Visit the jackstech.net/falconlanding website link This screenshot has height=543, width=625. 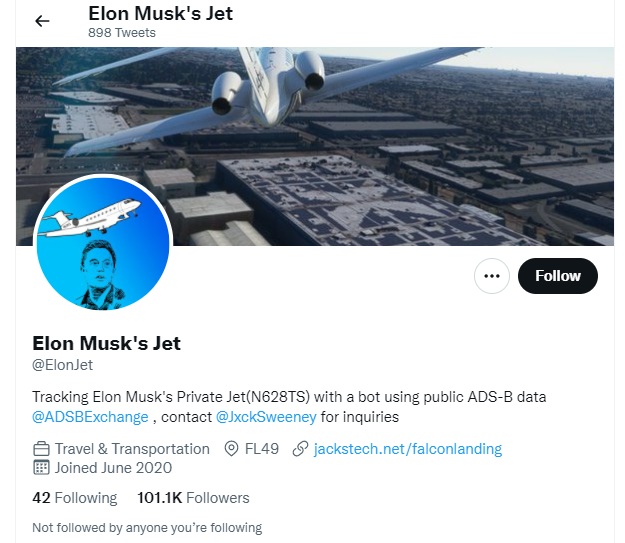point(408,449)
